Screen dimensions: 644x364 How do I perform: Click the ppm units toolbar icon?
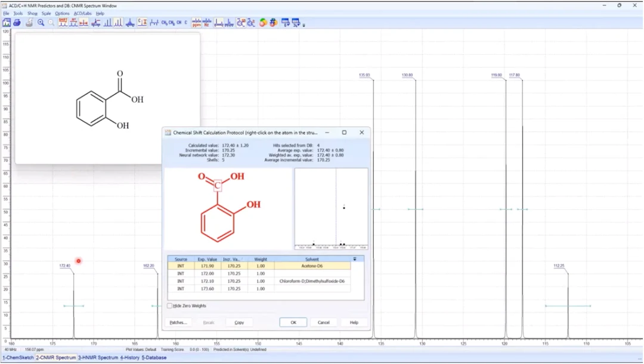pos(197,23)
